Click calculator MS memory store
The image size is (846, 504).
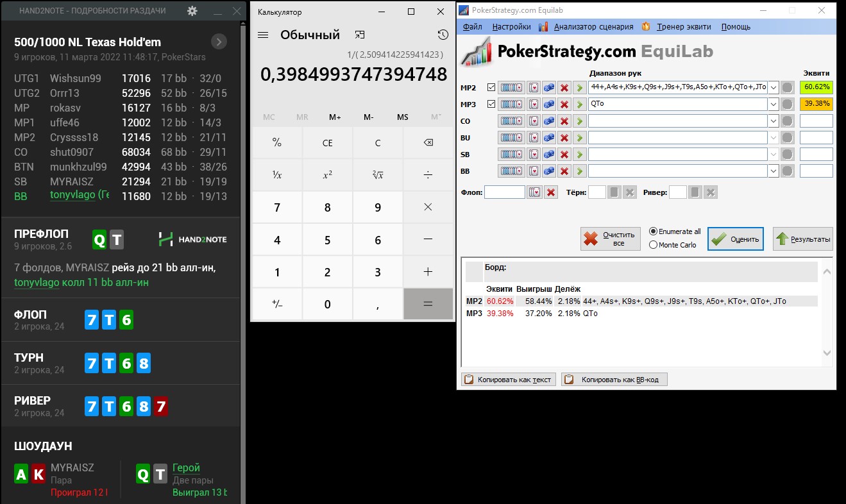coord(403,117)
